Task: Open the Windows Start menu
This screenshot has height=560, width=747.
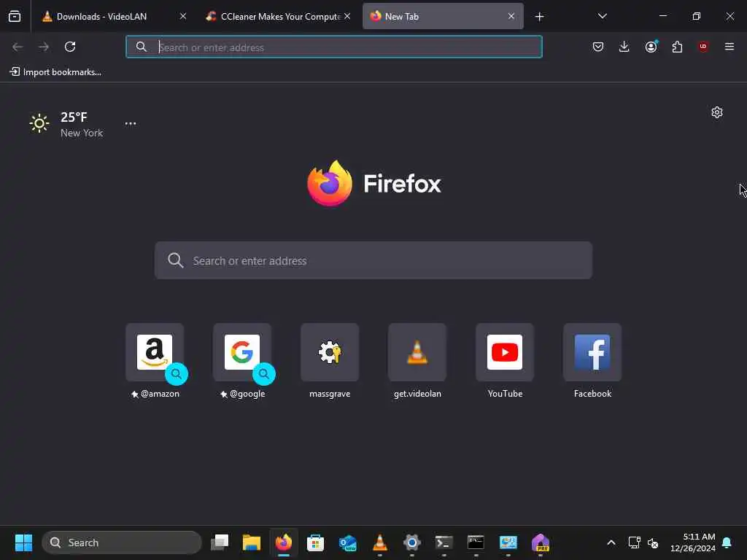Action: [23, 542]
